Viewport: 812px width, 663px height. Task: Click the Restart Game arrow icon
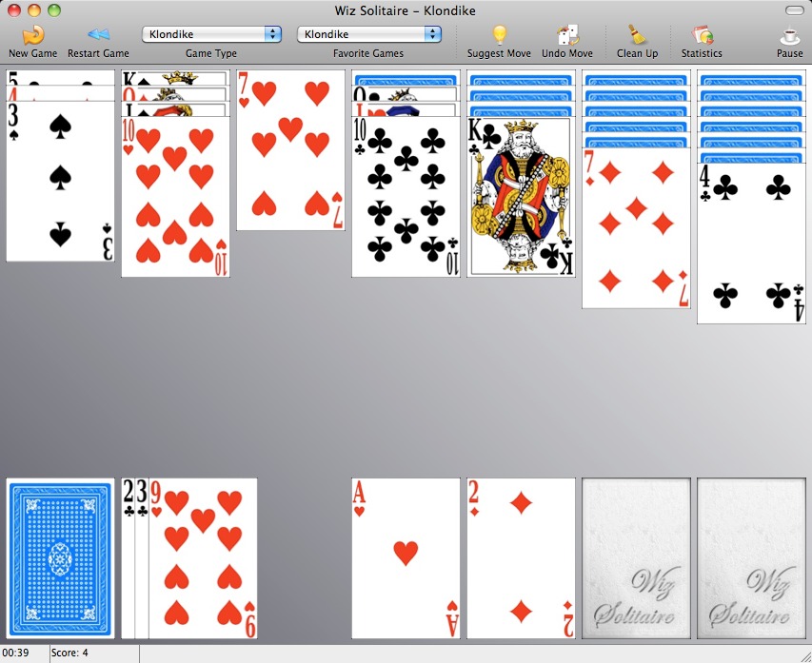pos(98,36)
